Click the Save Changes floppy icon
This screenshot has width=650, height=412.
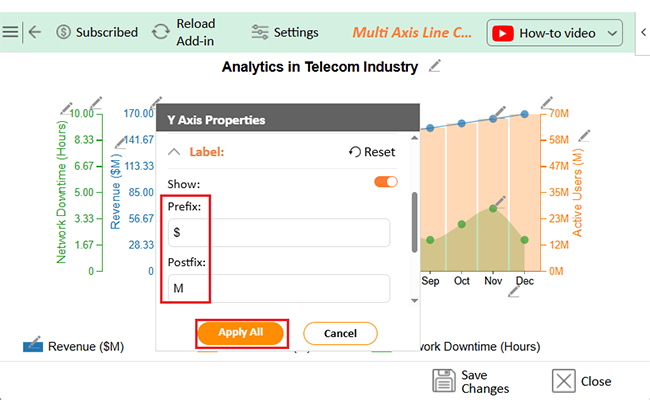444,380
